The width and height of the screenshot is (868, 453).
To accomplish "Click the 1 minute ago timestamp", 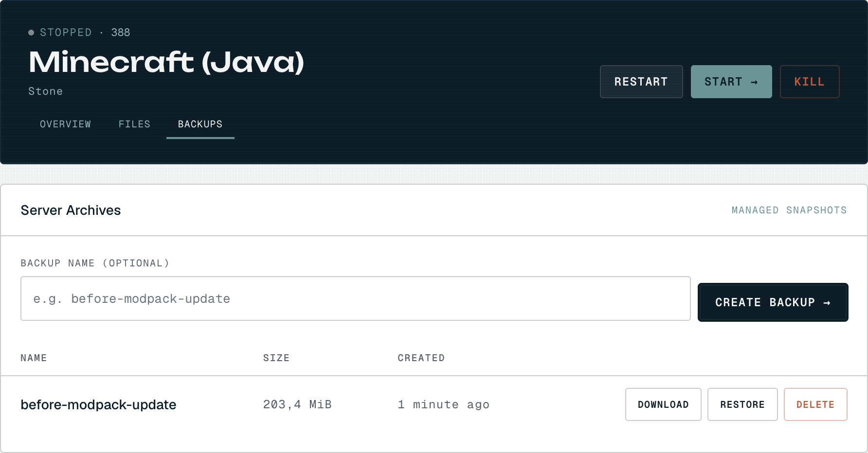I will click(x=443, y=404).
